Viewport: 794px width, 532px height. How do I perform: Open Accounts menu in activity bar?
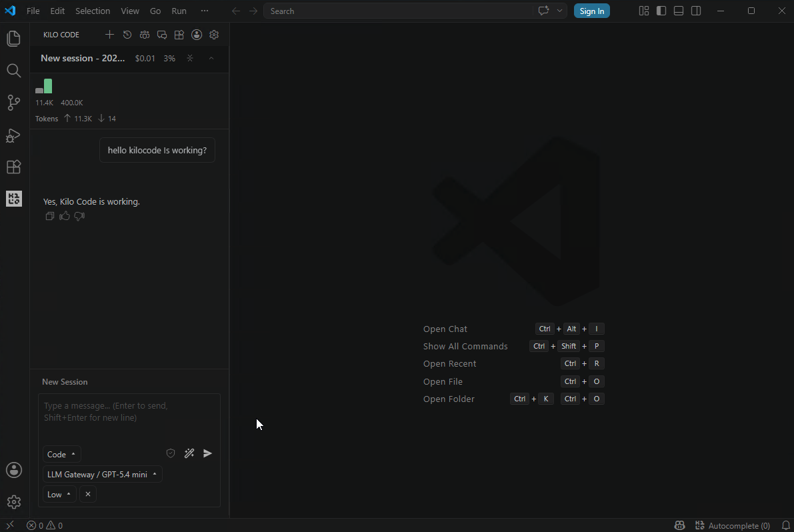pyautogui.click(x=14, y=470)
